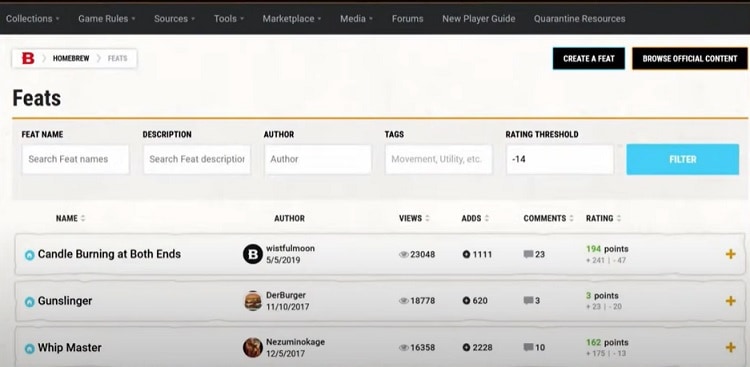The width and height of the screenshot is (750, 367).
Task: Click homebrew icon beside Candle Burning at Both Ends
Action: pos(30,255)
